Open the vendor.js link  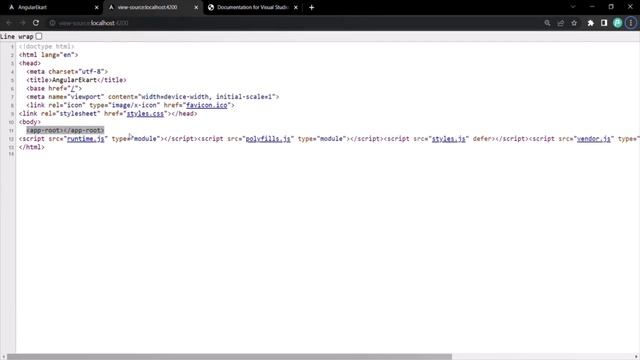click(x=593, y=139)
